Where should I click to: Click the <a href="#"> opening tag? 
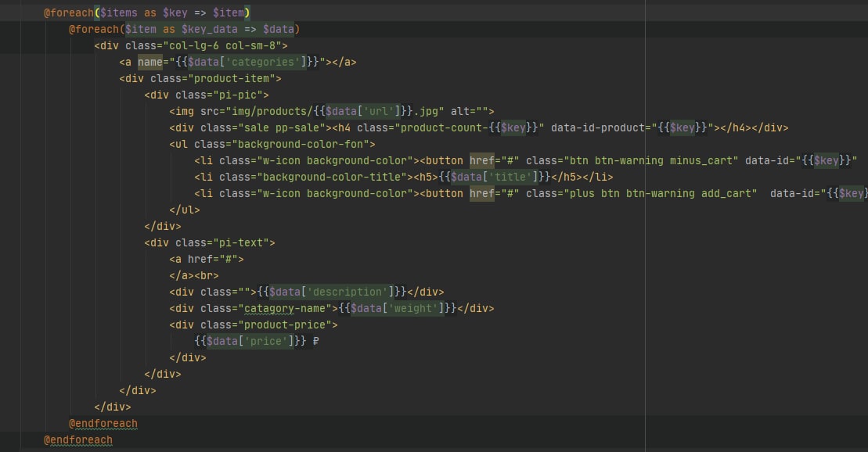coord(207,259)
